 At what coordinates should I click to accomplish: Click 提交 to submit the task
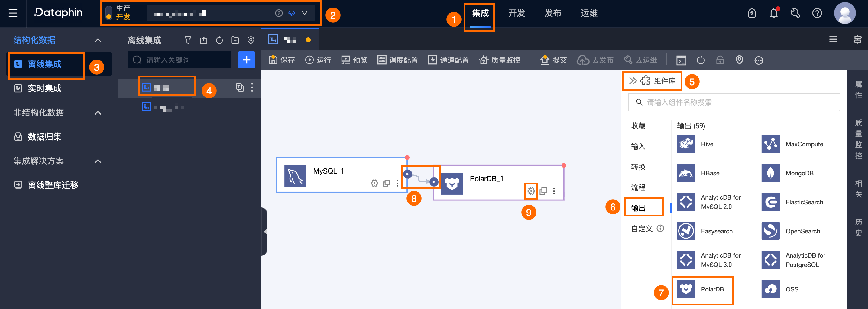coord(553,60)
